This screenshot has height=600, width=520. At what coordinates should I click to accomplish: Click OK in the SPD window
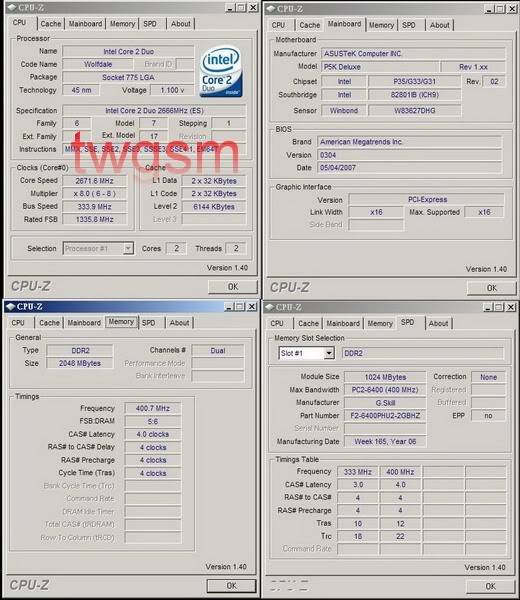(491, 586)
